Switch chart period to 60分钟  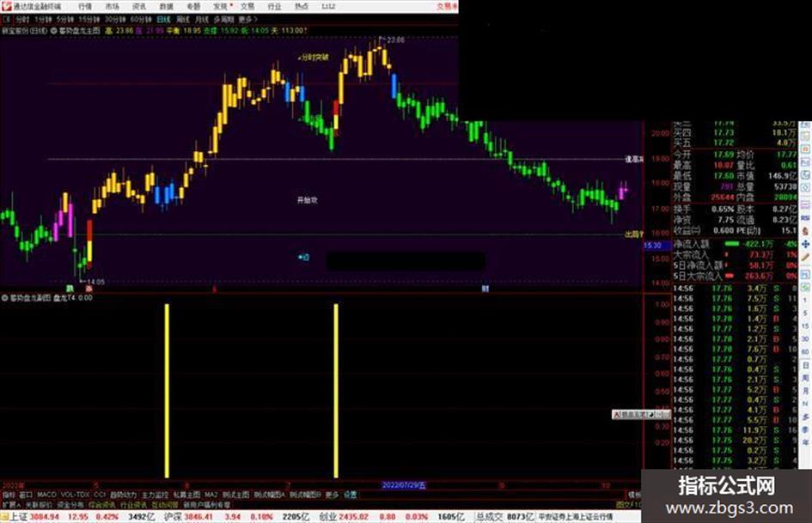tap(142, 19)
